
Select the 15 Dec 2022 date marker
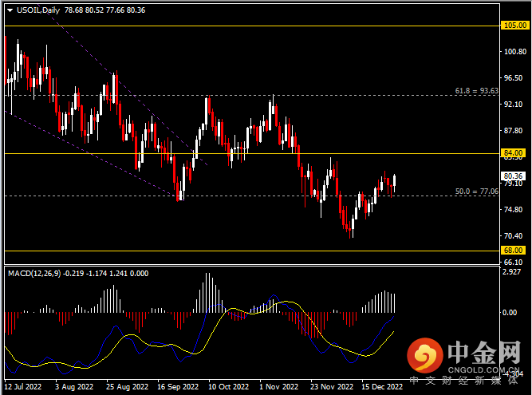382,386
